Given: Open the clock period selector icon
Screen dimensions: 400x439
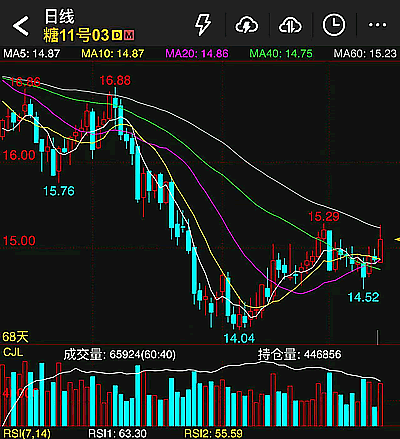Looking at the screenshot, I should click(334, 25).
